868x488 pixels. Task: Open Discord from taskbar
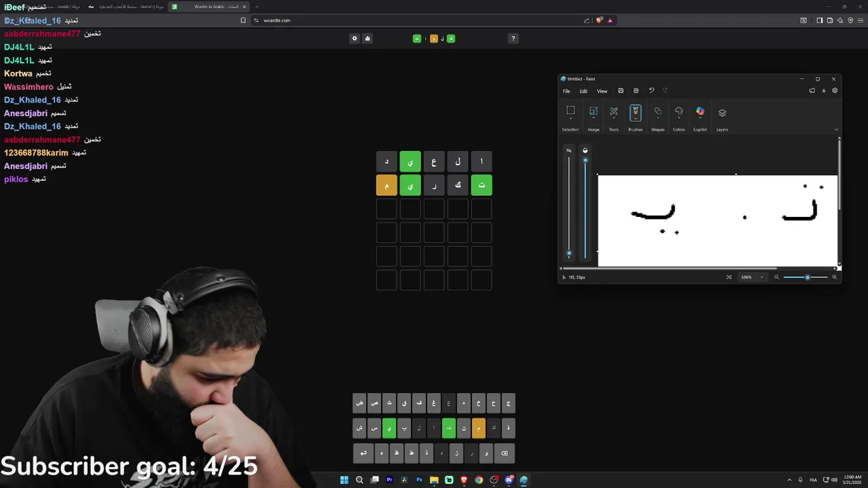(x=509, y=480)
